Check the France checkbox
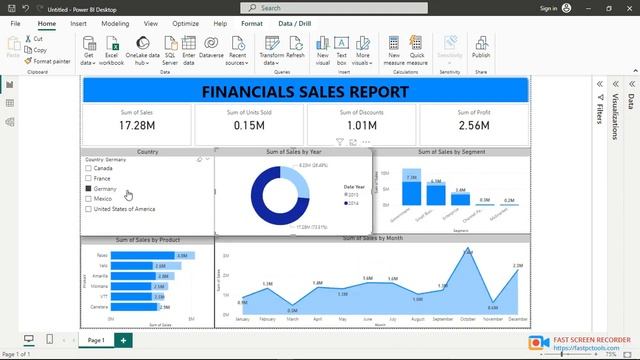The width and height of the screenshot is (640, 360). tap(88, 178)
